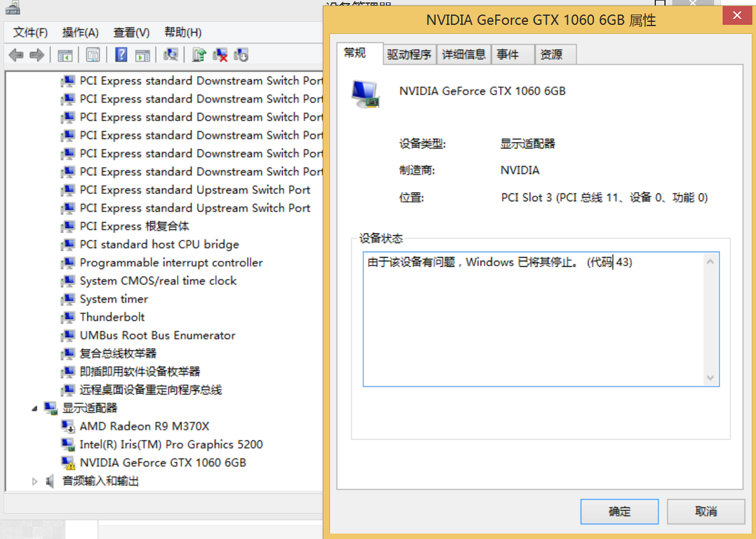Image resolution: width=756 pixels, height=539 pixels.
Task: Click the Disable device down-arrow icon
Action: pos(241,55)
